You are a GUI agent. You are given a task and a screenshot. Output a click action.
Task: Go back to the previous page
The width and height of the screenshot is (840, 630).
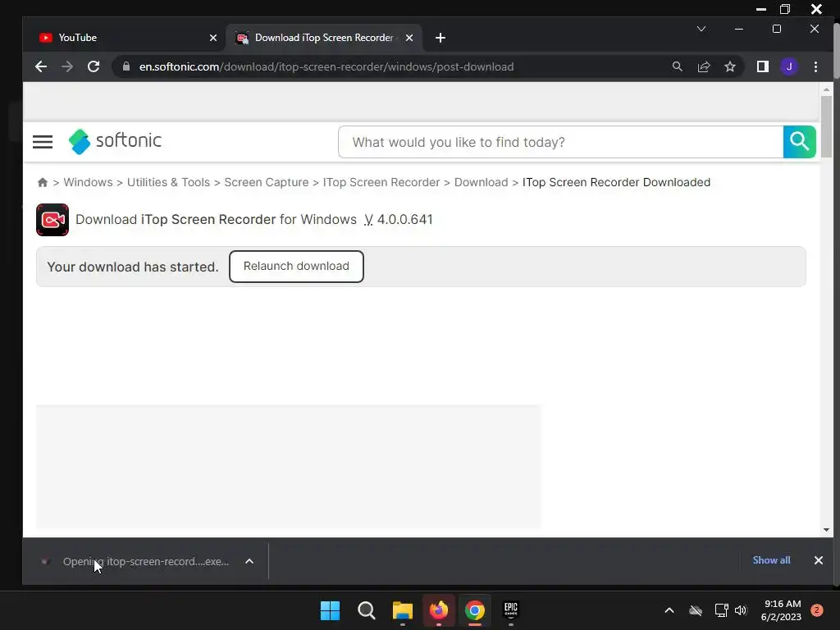click(41, 66)
